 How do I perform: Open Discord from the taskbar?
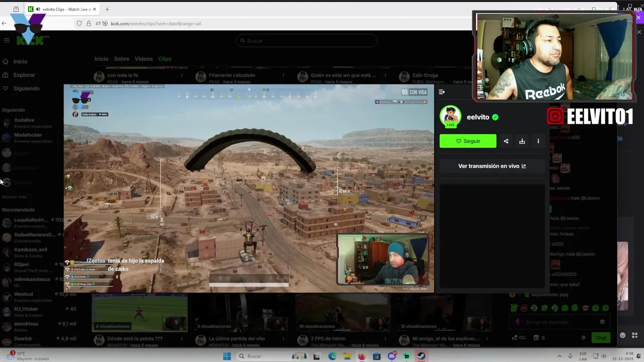pos(391,356)
